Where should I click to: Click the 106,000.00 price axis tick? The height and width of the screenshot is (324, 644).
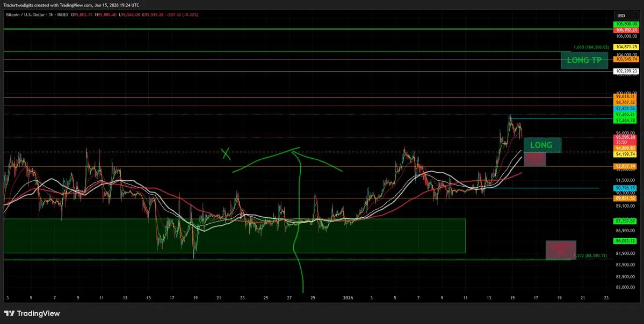pyautogui.click(x=626, y=36)
